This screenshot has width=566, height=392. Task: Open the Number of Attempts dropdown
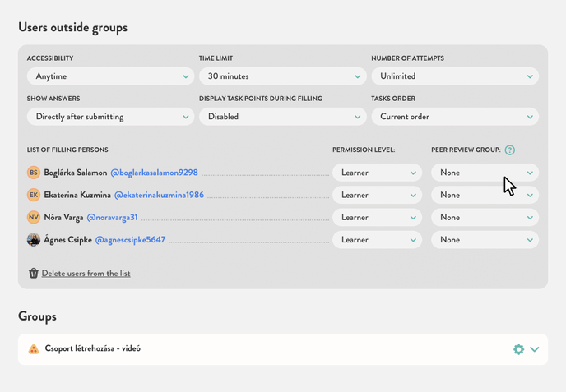455,76
